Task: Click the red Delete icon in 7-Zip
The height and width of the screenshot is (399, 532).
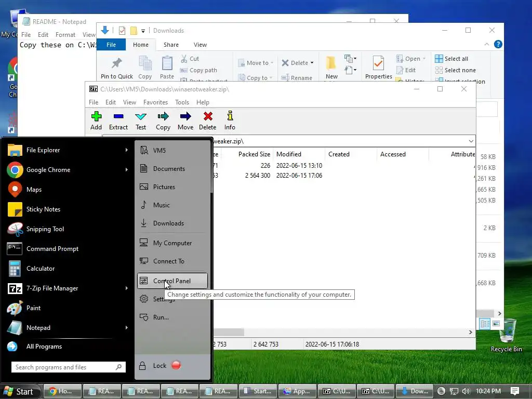Action: point(208,121)
